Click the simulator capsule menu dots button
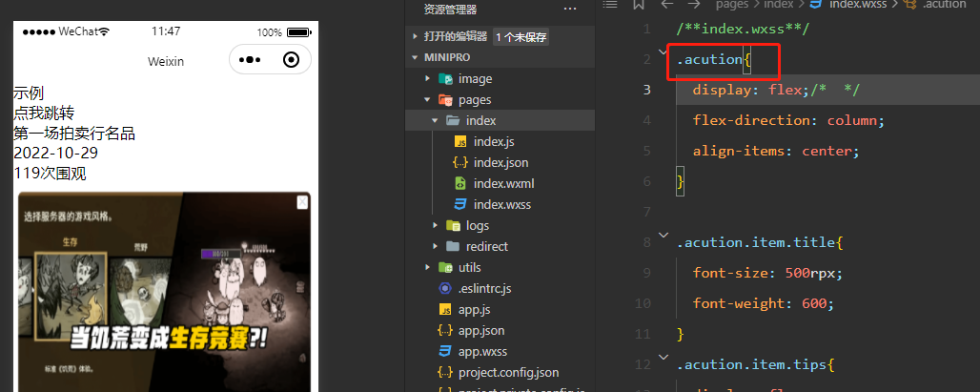Screen dimensions: 980x392 coord(250,60)
